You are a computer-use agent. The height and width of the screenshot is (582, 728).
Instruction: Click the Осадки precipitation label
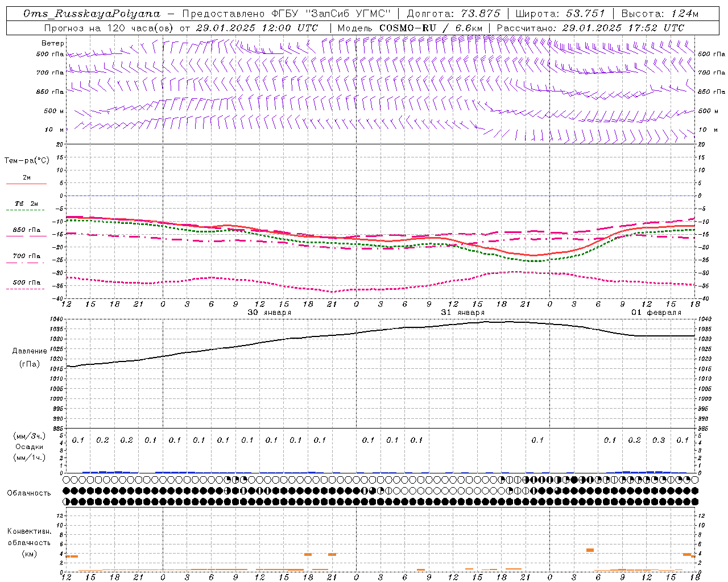[30, 447]
